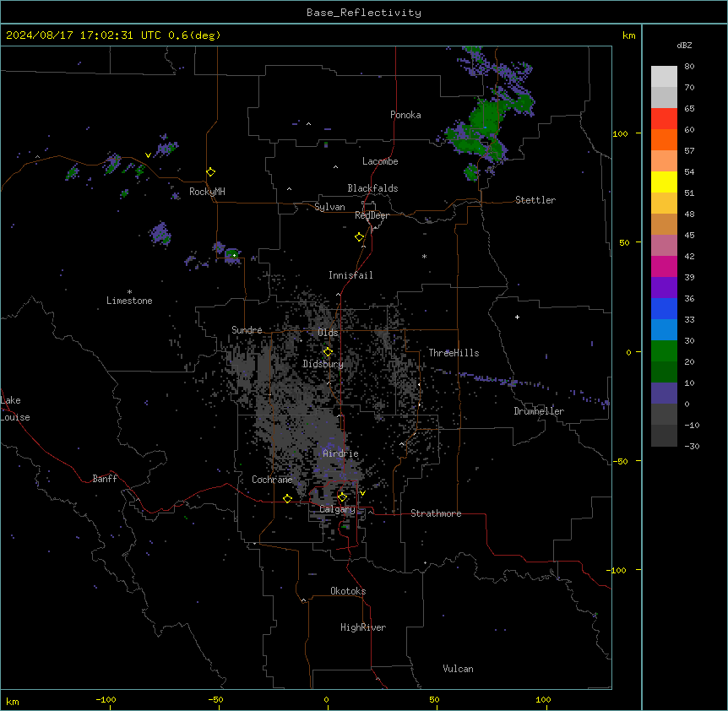Click the Lake Louise label
Image resolution: width=728 pixels, height=711 pixels.
click(15, 409)
